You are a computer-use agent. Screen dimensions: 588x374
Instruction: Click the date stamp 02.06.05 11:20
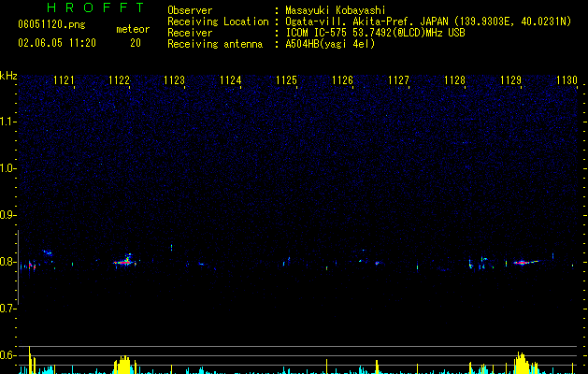(57, 43)
